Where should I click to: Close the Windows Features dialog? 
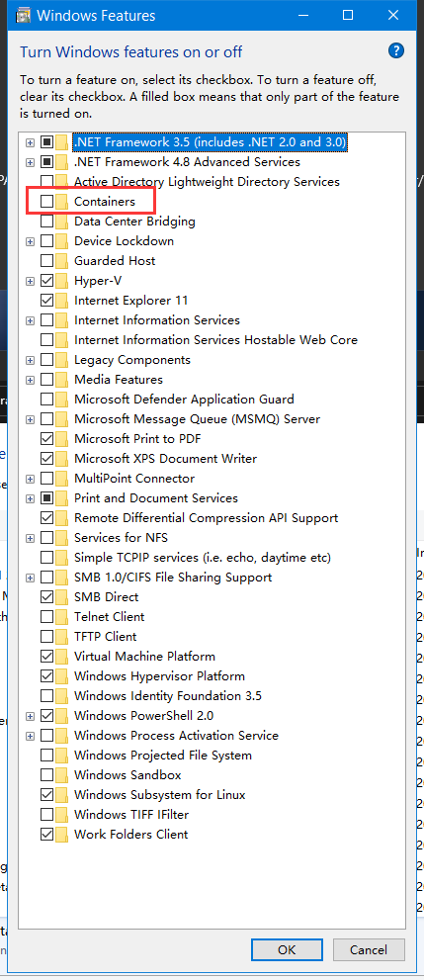point(392,16)
